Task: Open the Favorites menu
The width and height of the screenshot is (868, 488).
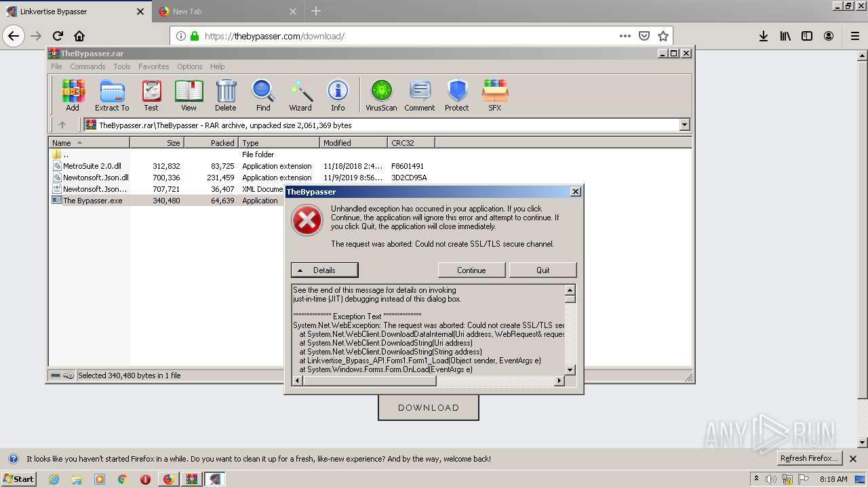Action: point(154,66)
